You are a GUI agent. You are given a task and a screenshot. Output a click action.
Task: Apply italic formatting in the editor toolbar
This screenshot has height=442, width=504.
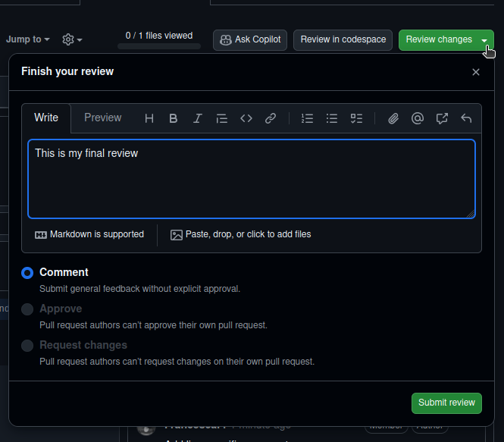click(x=198, y=118)
